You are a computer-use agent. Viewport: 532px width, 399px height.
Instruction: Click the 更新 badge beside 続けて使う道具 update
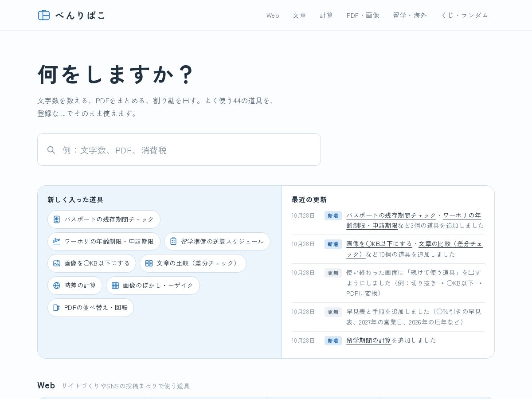[x=333, y=273]
